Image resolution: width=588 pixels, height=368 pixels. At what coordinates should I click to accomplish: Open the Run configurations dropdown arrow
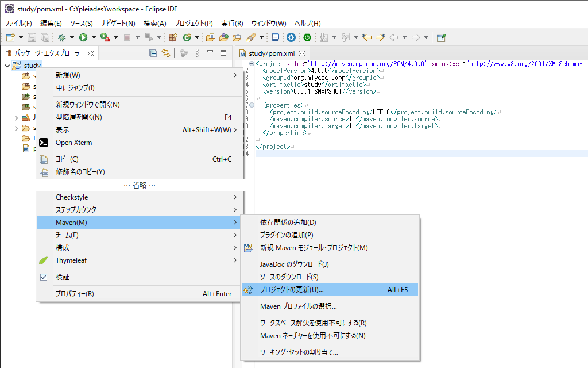[94, 37]
